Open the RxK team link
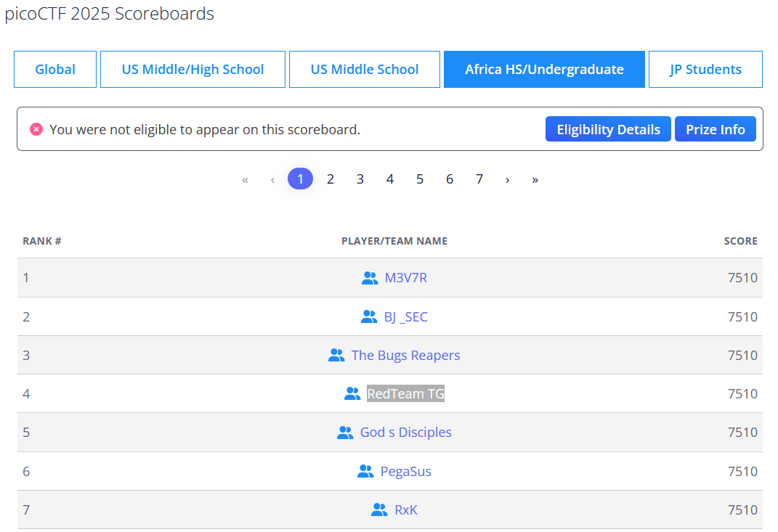Image resolution: width=778 pixels, height=532 pixels. point(406,510)
